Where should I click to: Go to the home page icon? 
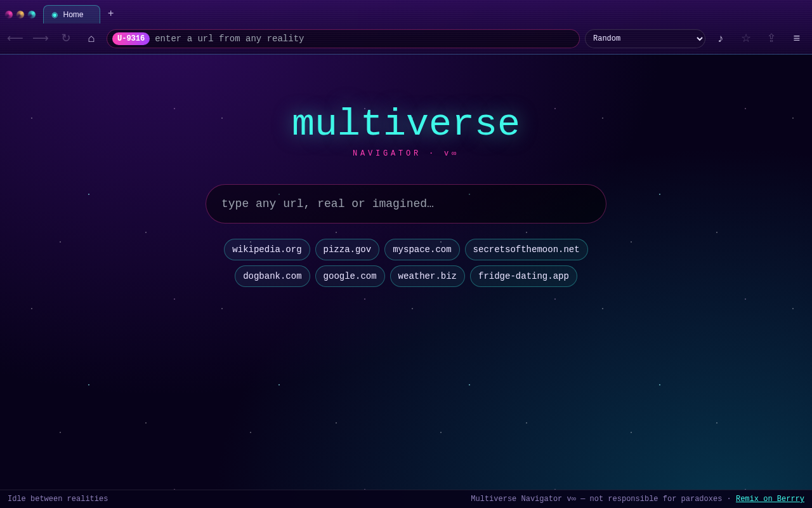point(91,38)
